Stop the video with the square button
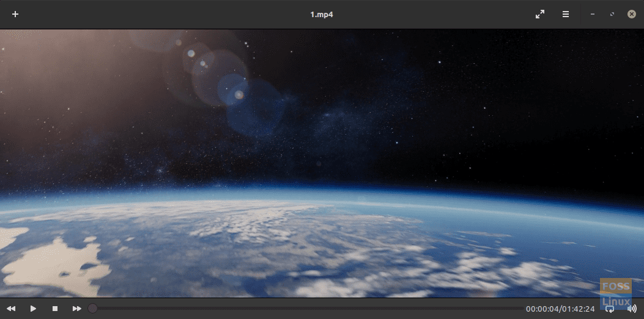644x319 pixels. [55, 309]
